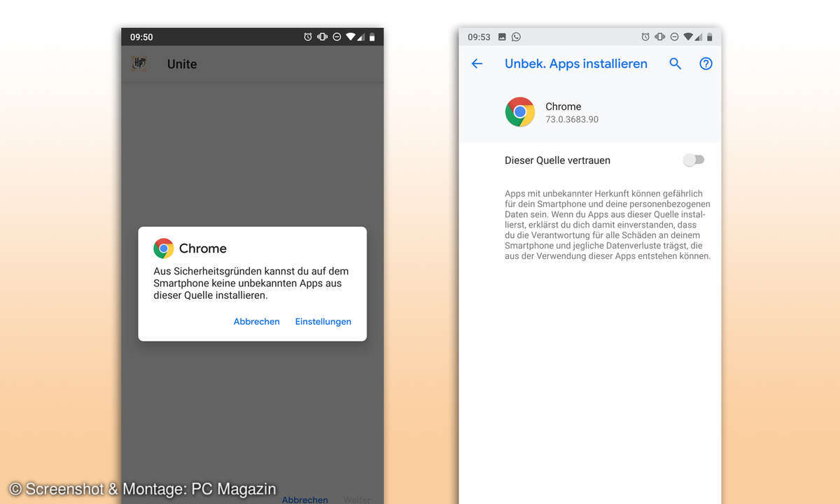Tap the do-not-disturb icon in right phone status bar

click(x=674, y=37)
